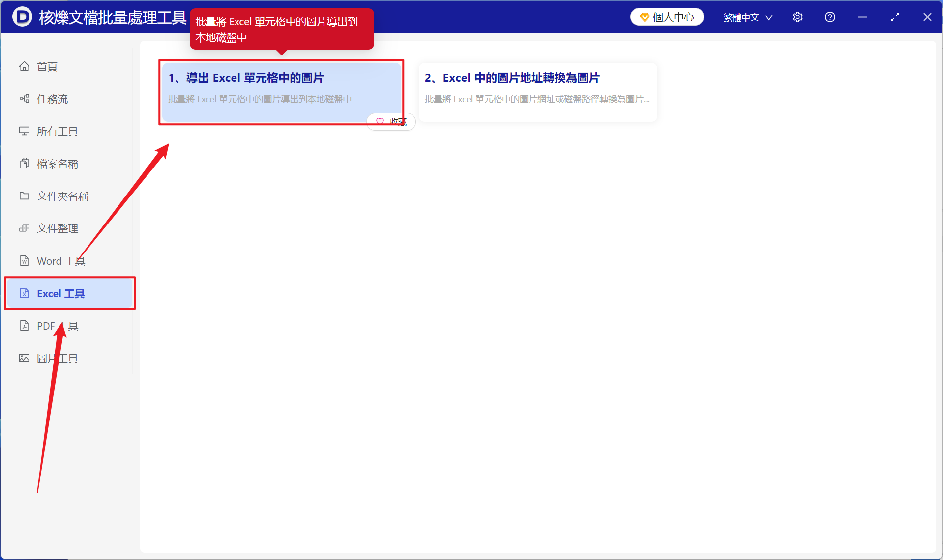Viewport: 943px width, 560px height.
Task: Switch to 圖片工具 section
Action: [69, 358]
